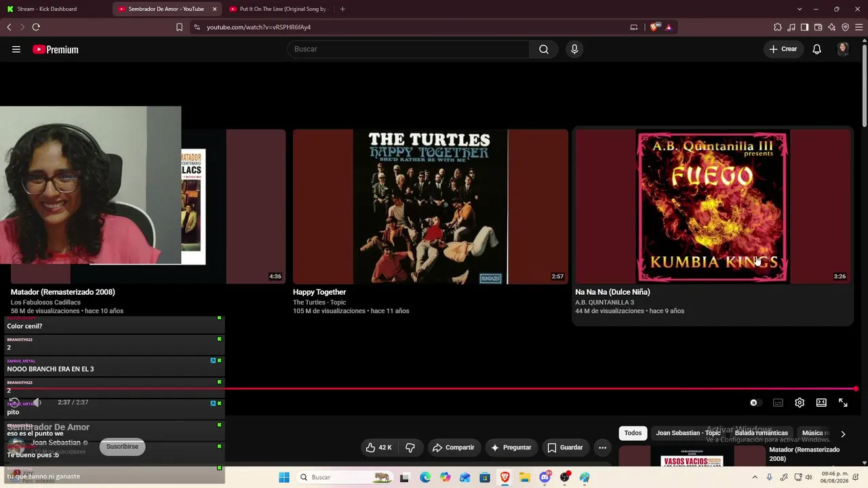Click the Windows taskbar Buscar search box
The image size is (868, 488).
click(x=345, y=477)
